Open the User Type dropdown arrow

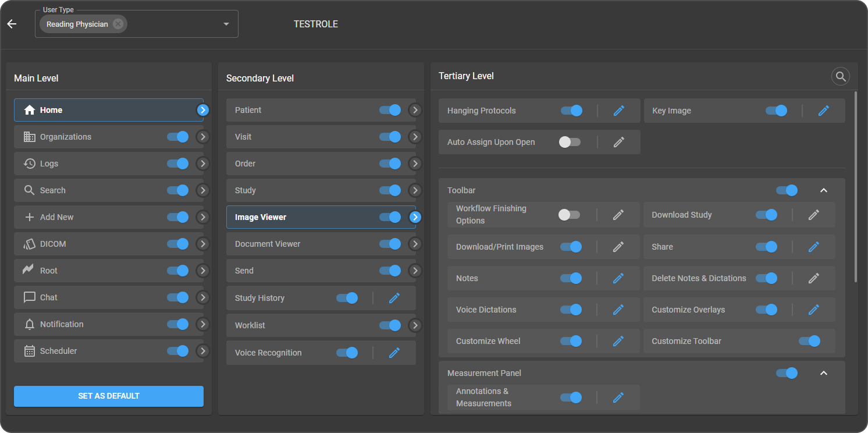click(226, 24)
